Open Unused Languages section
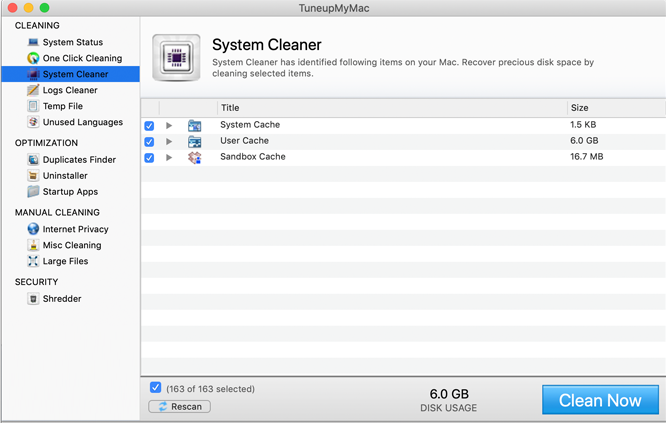666x423 pixels. click(83, 122)
